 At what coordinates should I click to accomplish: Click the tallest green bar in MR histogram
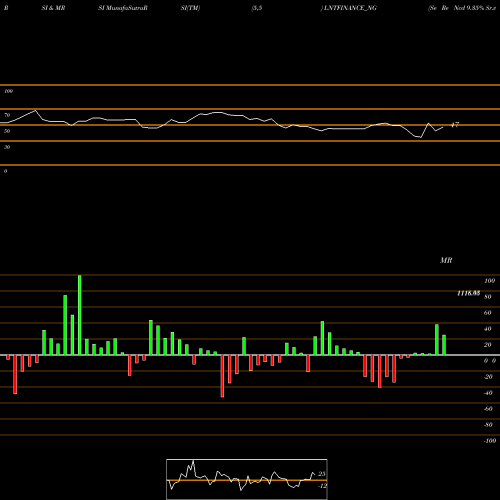79,315
